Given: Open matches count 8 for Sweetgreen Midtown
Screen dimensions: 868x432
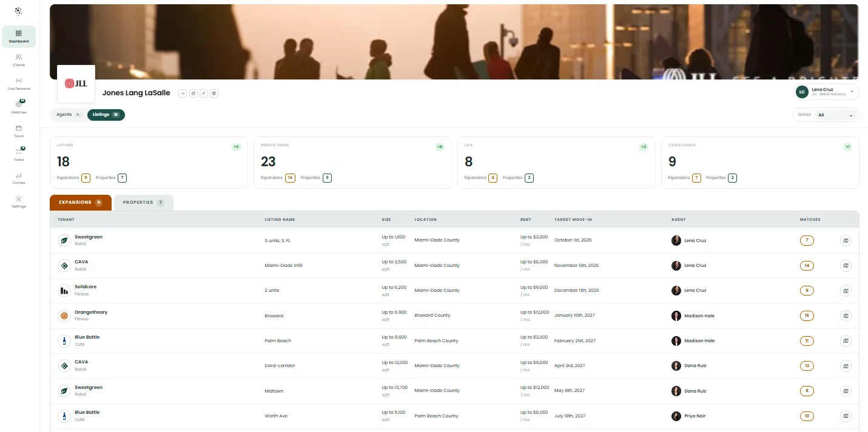Looking at the screenshot, I should click(807, 391).
